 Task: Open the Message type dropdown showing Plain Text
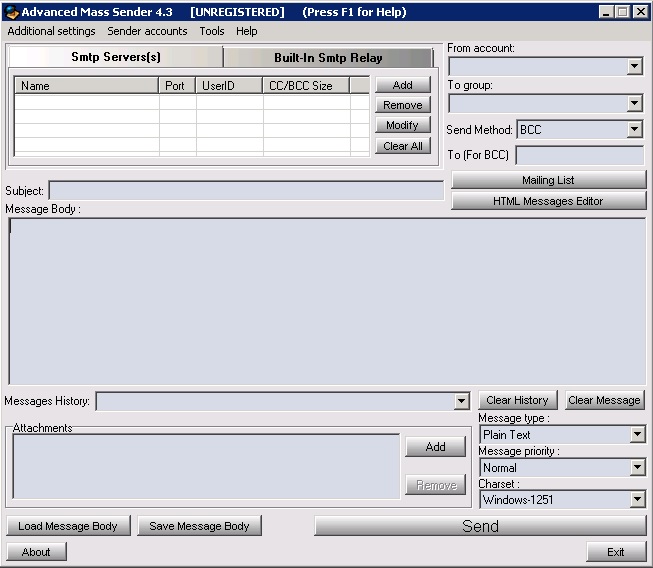pyautogui.click(x=637, y=434)
